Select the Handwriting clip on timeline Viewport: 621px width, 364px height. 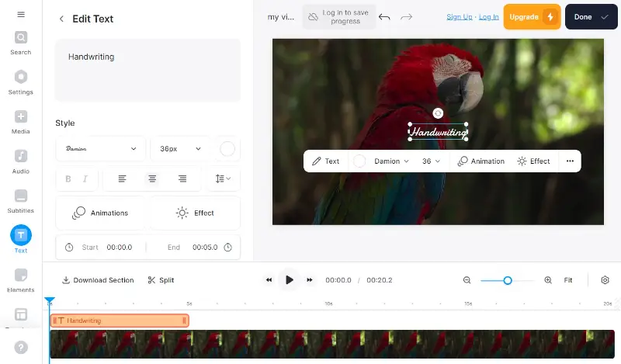click(120, 321)
